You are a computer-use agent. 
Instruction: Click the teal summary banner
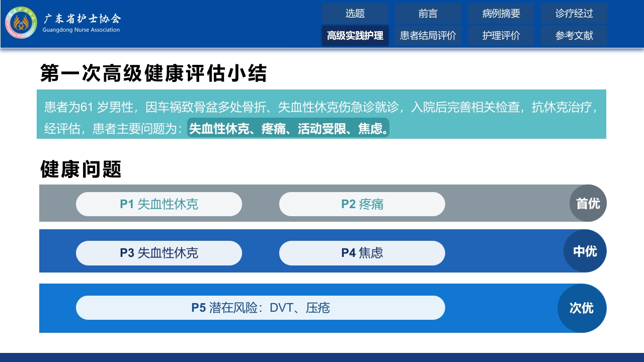pyautogui.click(x=322, y=114)
